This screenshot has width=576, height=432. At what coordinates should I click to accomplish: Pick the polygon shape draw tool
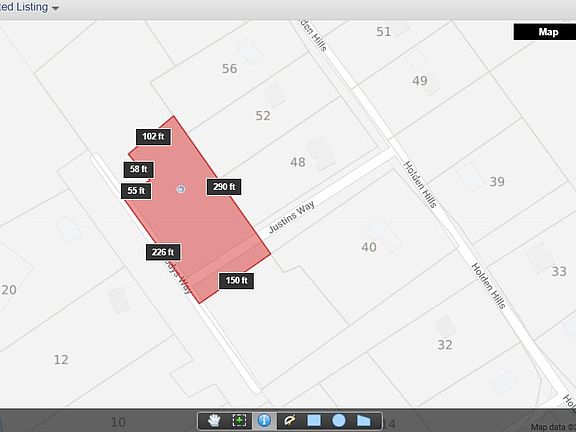pos(364,421)
